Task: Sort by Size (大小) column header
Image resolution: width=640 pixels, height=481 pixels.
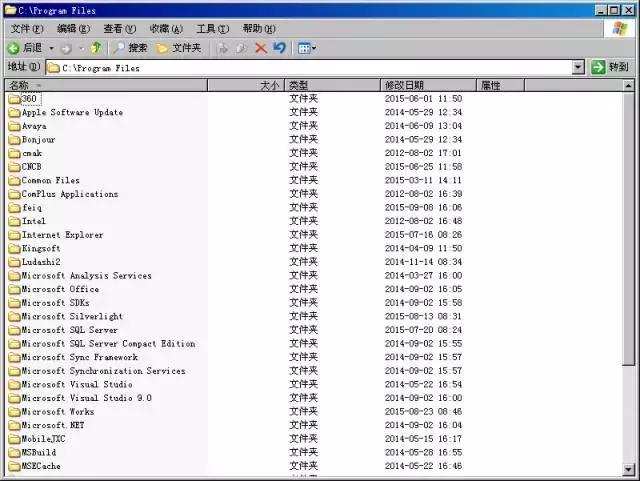Action: pos(246,85)
